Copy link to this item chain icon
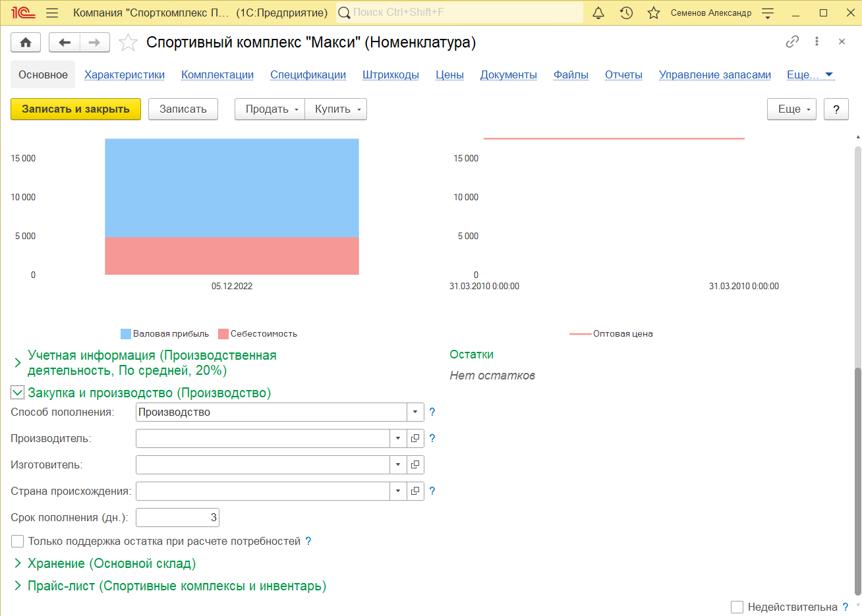Viewport: 862px width, 616px height. coord(792,42)
